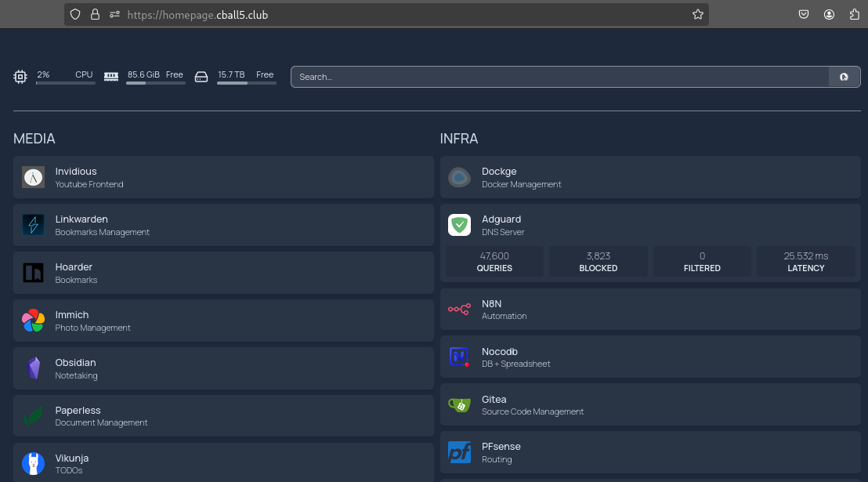
Task: Click the CPU chip icon
Action: (20, 77)
